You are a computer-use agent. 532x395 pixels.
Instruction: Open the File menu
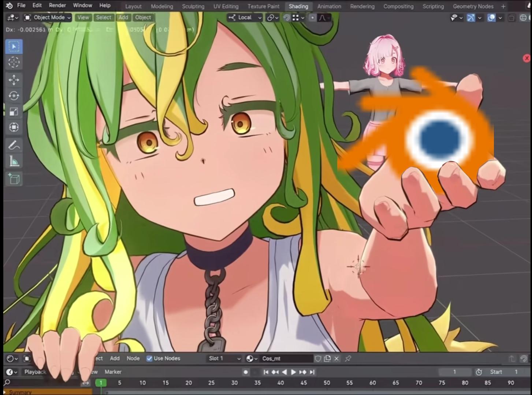click(21, 5)
